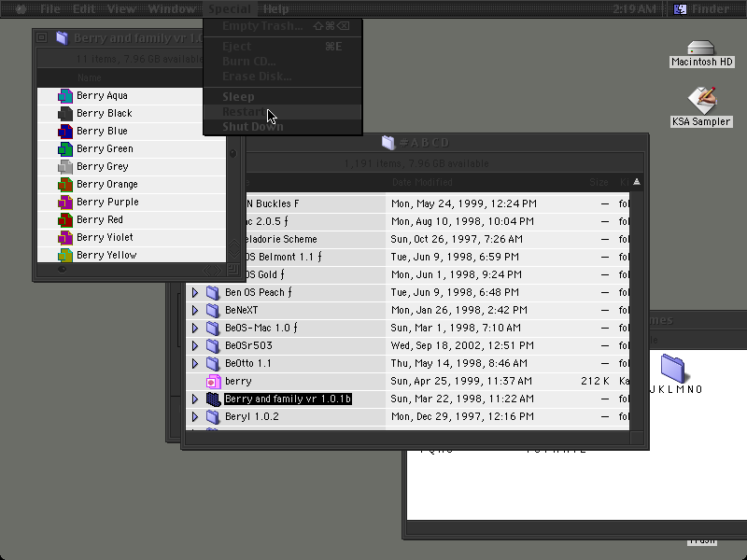Image resolution: width=747 pixels, height=560 pixels.
Task: Click Berry and family vr window title
Action: pyautogui.click(x=139, y=38)
